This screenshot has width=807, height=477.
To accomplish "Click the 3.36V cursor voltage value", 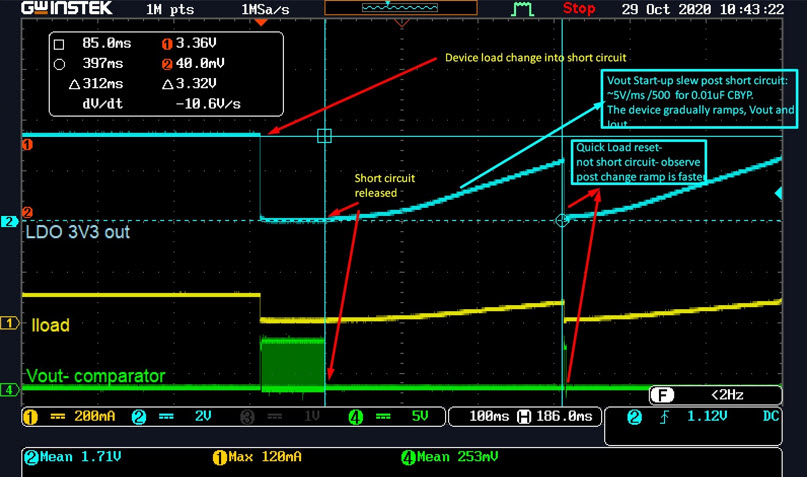I will tap(196, 44).
